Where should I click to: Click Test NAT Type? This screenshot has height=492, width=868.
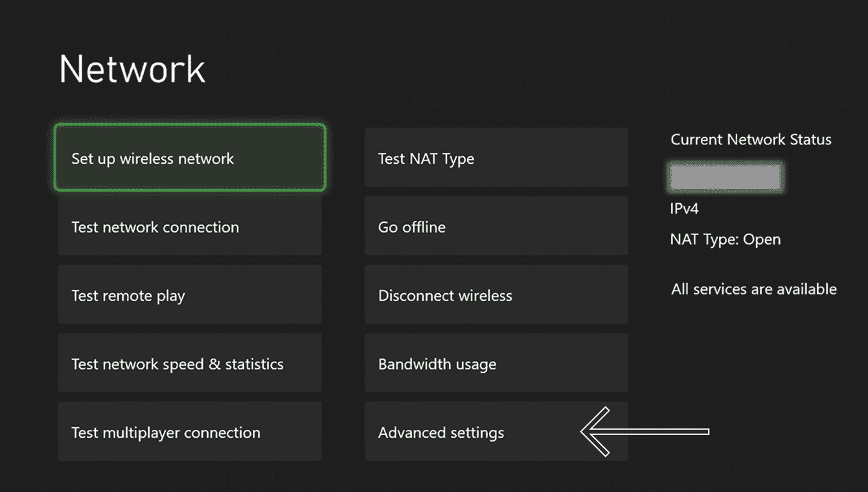[496, 157]
